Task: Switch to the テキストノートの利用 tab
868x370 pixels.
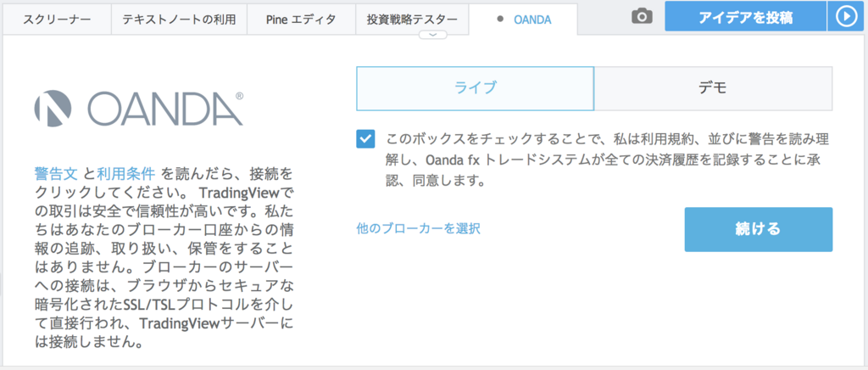Action: 180,20
